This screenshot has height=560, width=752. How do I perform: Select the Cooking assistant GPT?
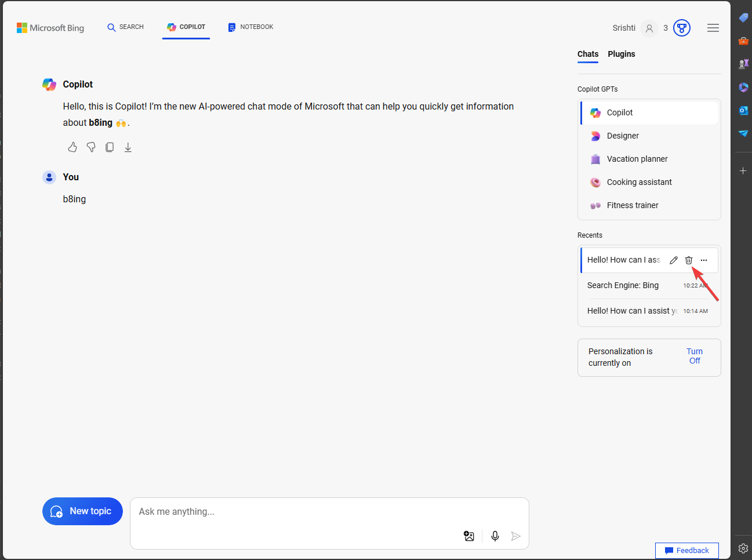coord(649,182)
